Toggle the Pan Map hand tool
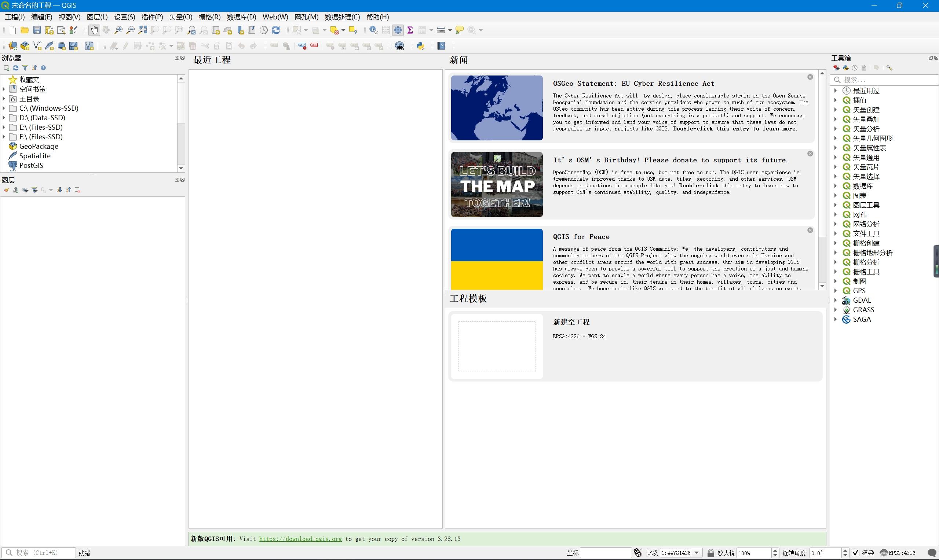Viewport: 939px width, 560px height. click(94, 30)
